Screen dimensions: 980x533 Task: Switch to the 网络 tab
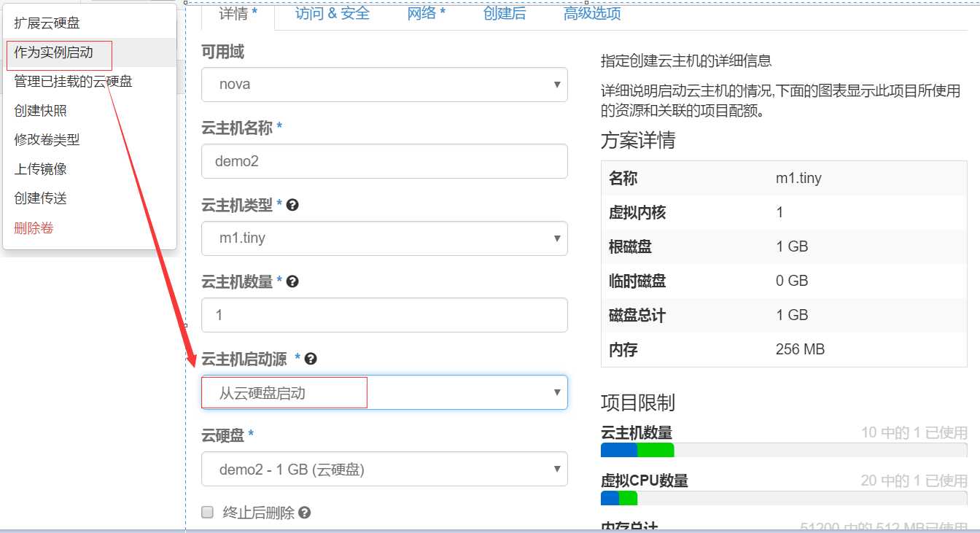tap(427, 14)
